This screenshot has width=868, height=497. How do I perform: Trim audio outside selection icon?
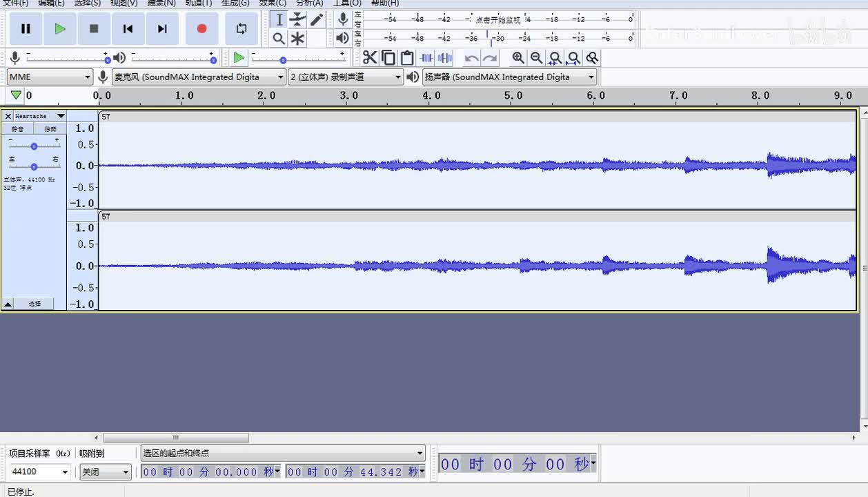tap(426, 58)
